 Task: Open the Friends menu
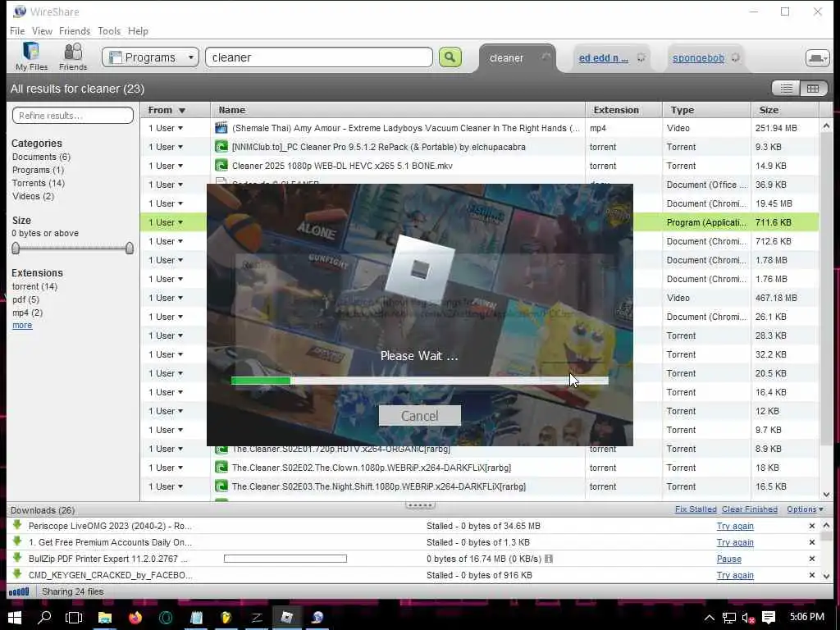tap(75, 31)
